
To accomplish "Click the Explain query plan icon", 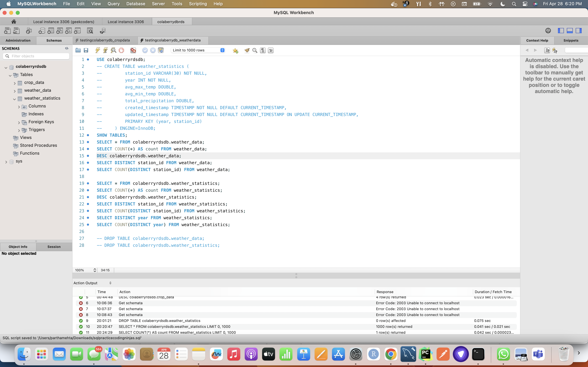I will coord(114,50).
